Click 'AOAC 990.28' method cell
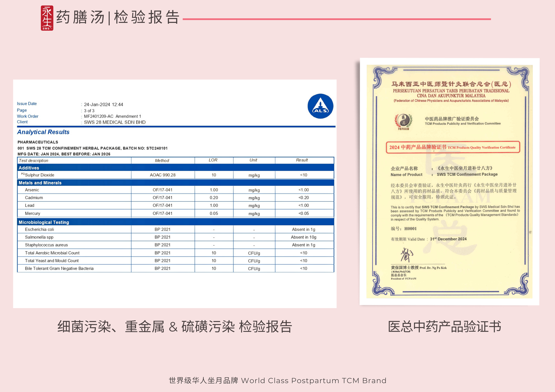Image resolution: width=555 pixels, height=392 pixels. [x=163, y=175]
